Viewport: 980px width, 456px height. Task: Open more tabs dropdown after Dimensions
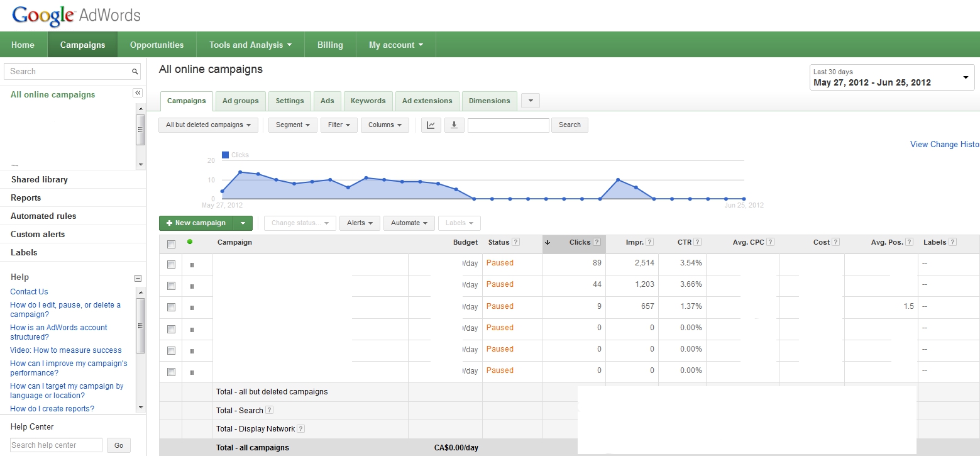[531, 101]
